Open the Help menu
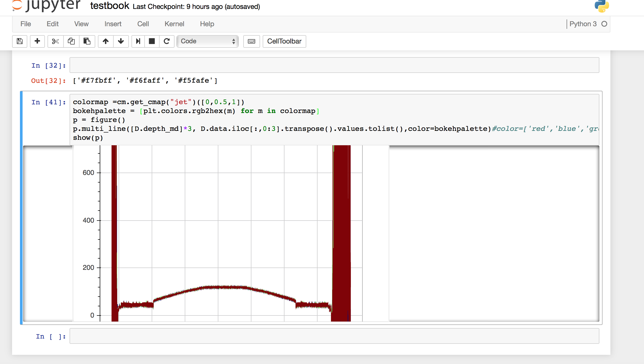 tap(207, 24)
